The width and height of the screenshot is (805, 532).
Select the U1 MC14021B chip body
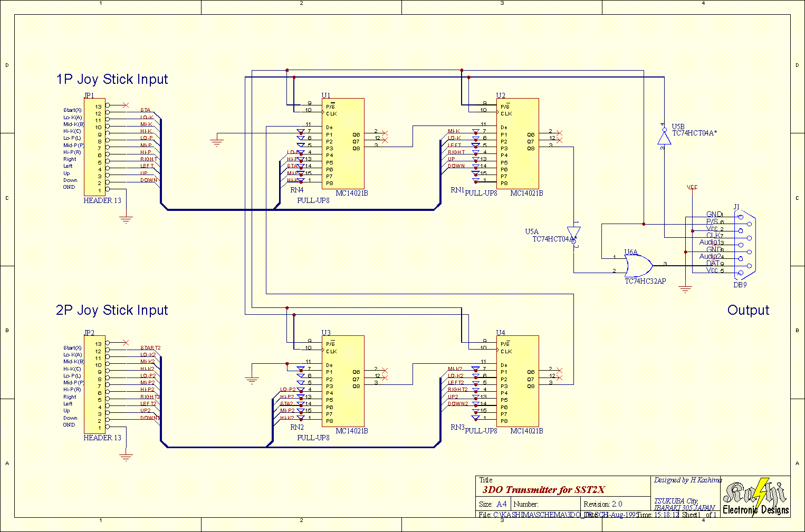pos(343,143)
